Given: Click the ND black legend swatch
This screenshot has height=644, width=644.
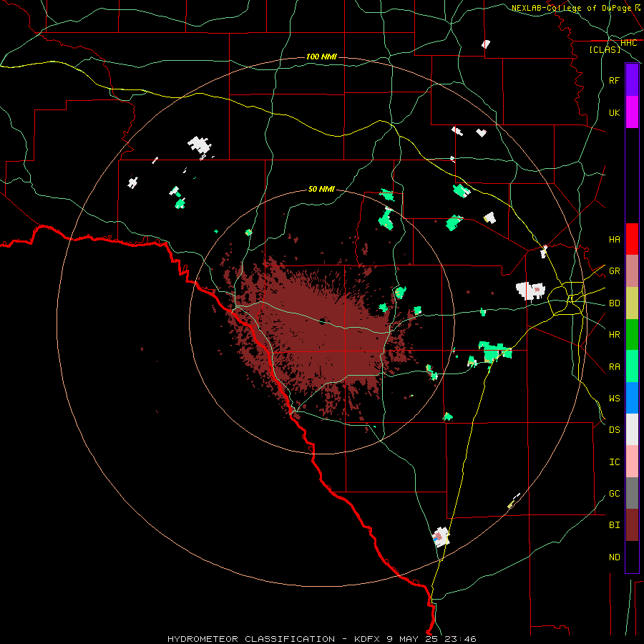Looking at the screenshot, I should [632, 557].
